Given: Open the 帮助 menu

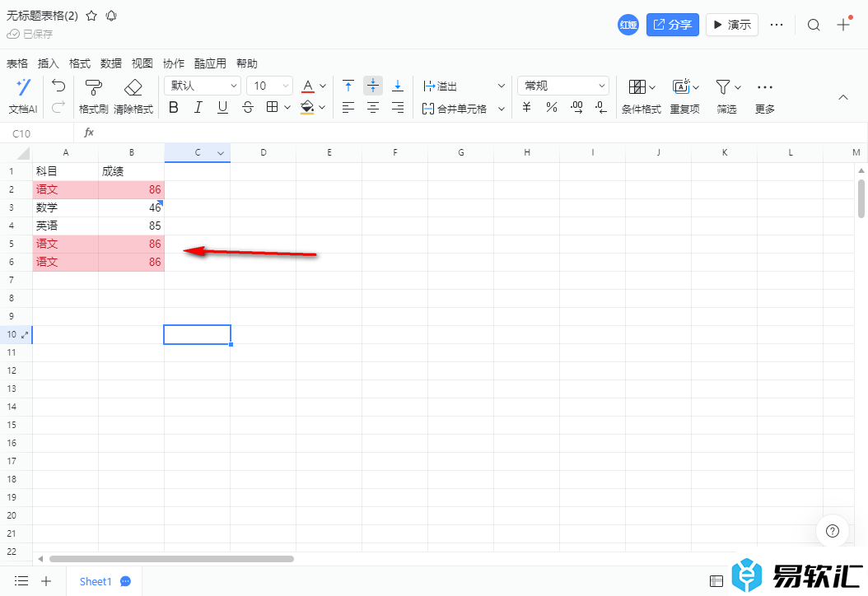Looking at the screenshot, I should coord(247,63).
